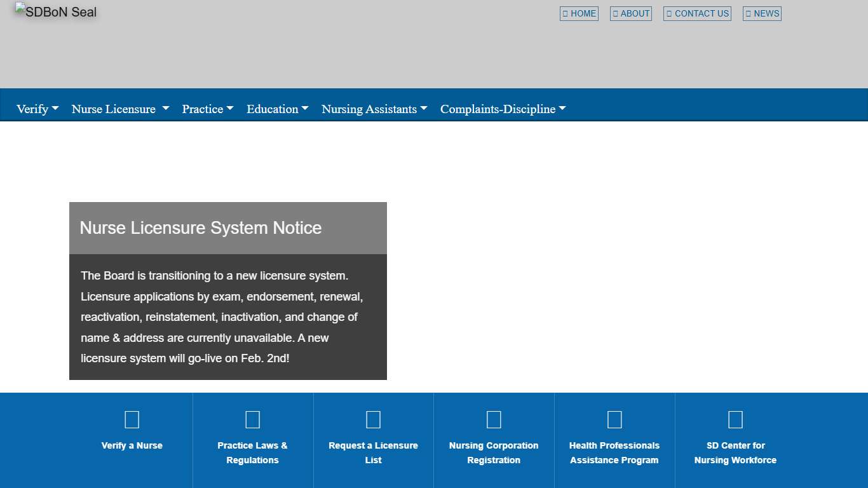Image resolution: width=868 pixels, height=488 pixels.
Task: Open the ABOUT page button
Action: point(630,13)
